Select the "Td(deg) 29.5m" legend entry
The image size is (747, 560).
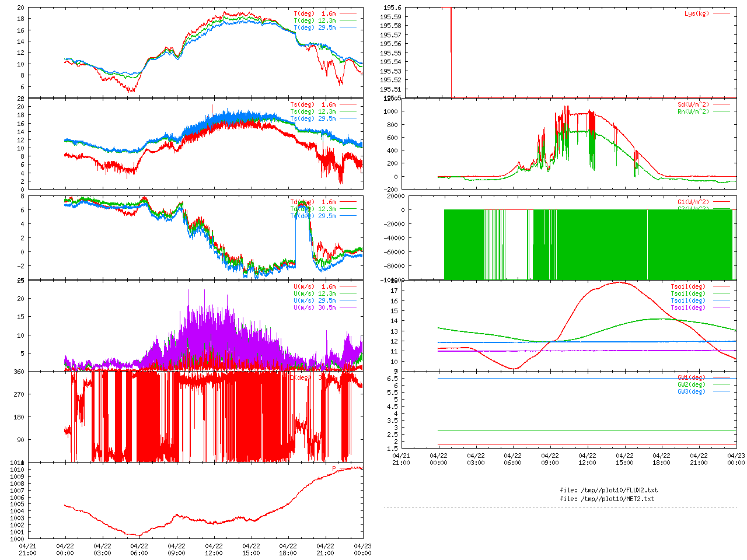pyautogui.click(x=313, y=216)
